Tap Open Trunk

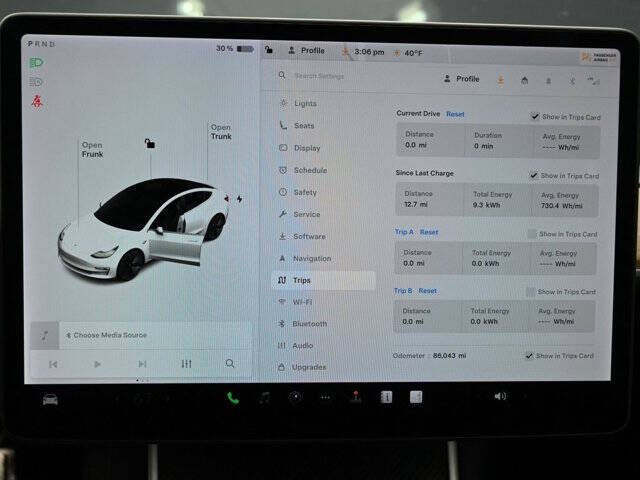tap(221, 132)
